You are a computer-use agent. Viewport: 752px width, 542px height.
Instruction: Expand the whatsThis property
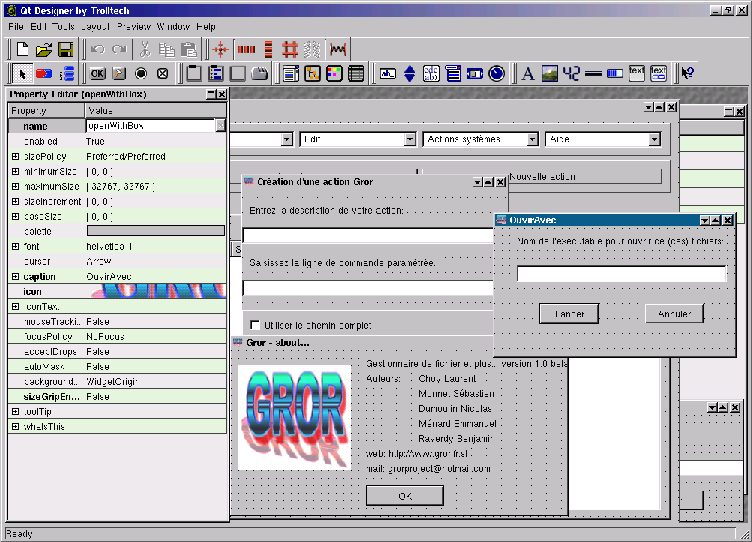coord(15,426)
